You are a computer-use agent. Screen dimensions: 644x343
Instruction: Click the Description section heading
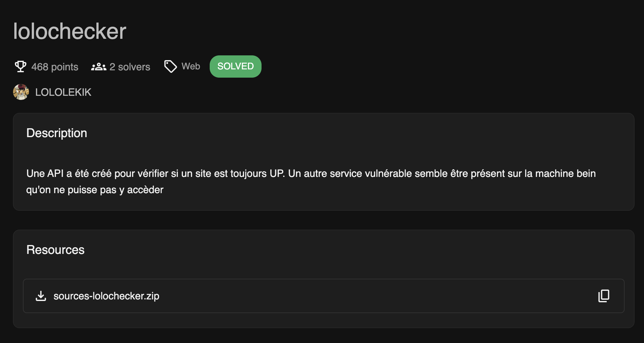click(x=57, y=133)
